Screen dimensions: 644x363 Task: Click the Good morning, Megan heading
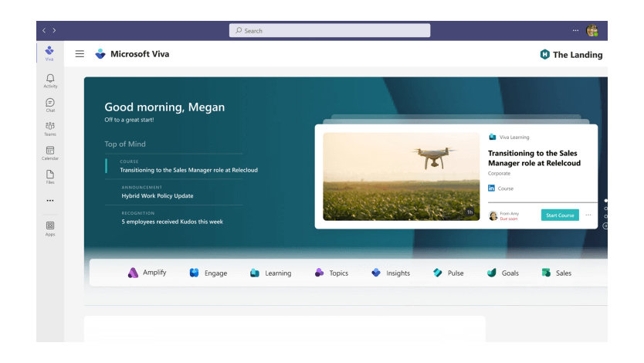coord(164,107)
